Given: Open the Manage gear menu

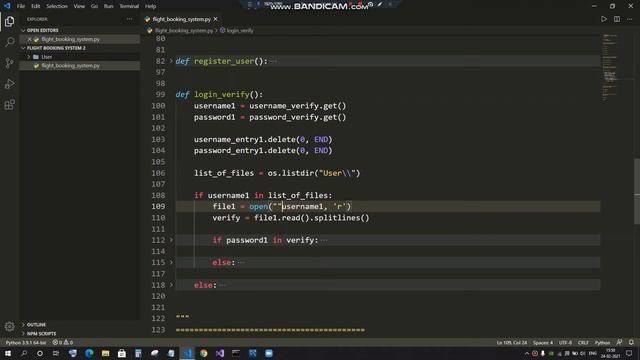Looking at the screenshot, I should pyautogui.click(x=9, y=326).
